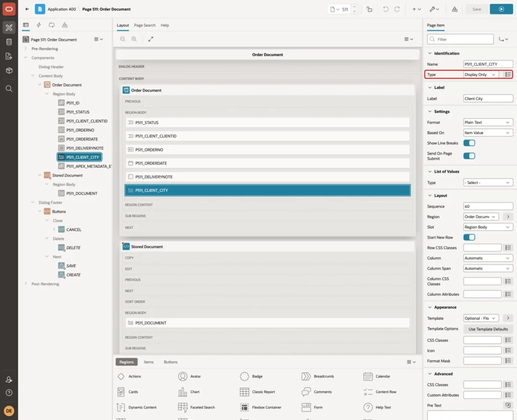Toggle Show Line Breaks switch
This screenshot has height=420, width=517.
point(469,143)
